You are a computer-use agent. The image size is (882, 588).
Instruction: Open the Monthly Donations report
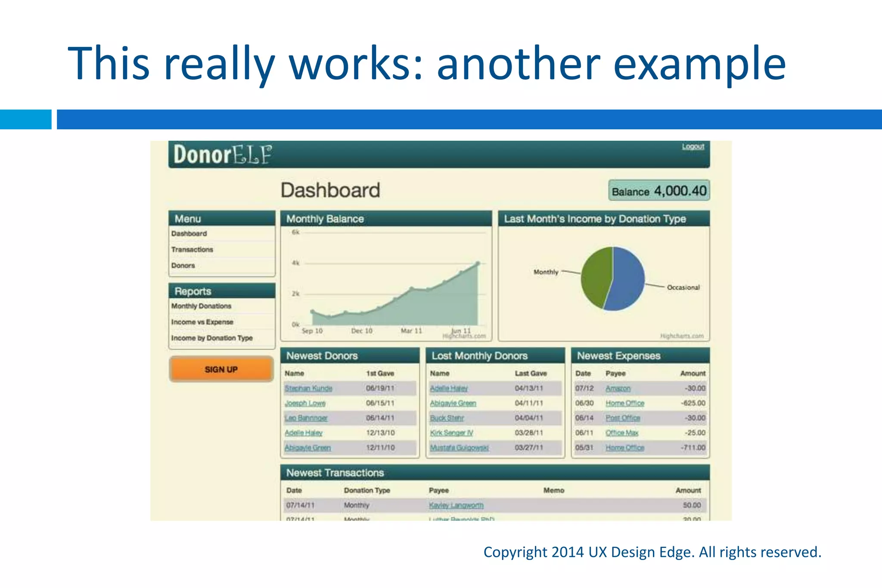pyautogui.click(x=201, y=306)
